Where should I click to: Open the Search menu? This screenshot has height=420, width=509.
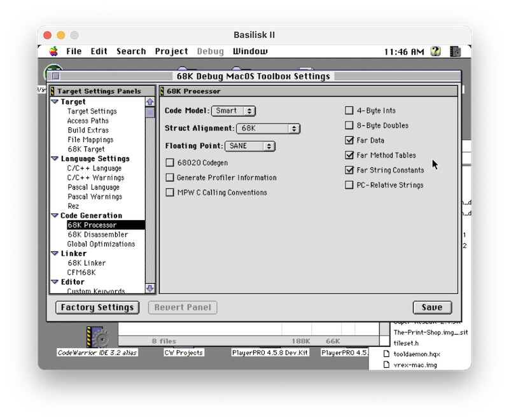click(x=131, y=52)
